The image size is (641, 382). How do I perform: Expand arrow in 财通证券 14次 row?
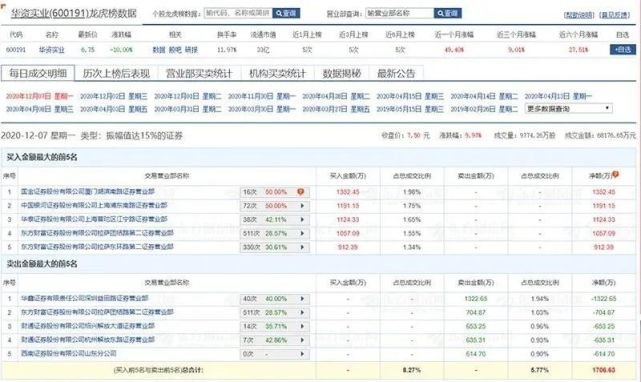tap(302, 326)
